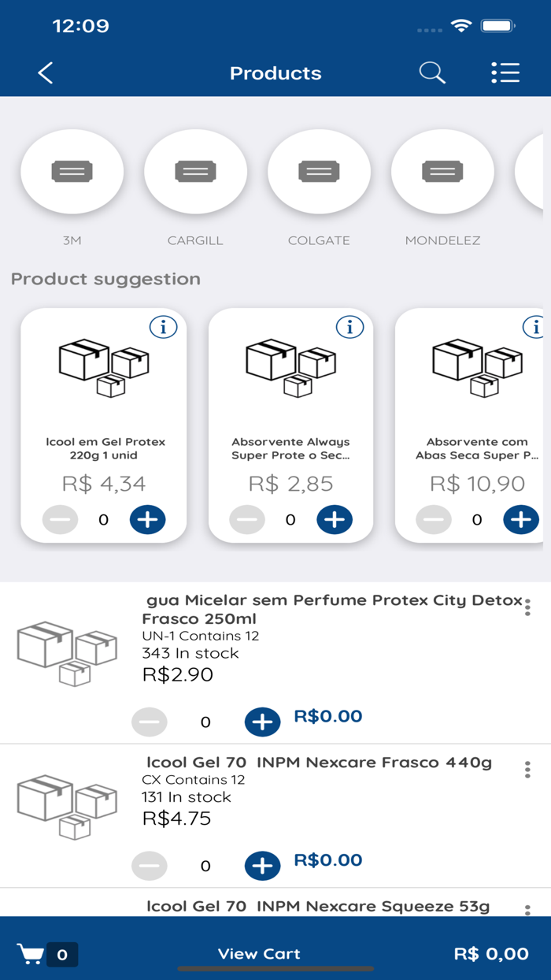Screen dimensions: 551x980
Task: Increase Icool em Gel Protex quantity
Action: click(x=147, y=520)
